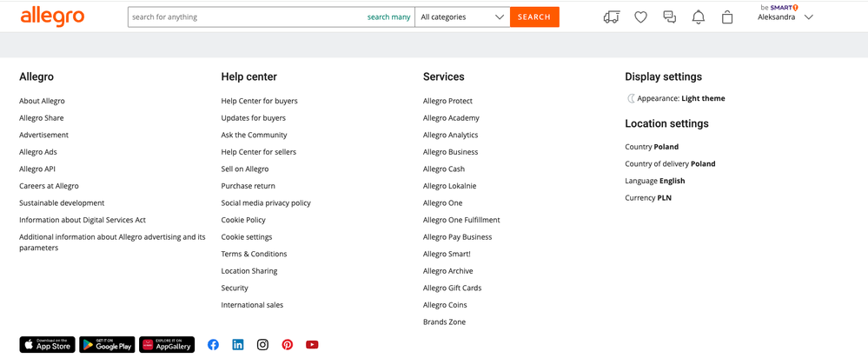Open Allegro Pay Business link

point(457,237)
